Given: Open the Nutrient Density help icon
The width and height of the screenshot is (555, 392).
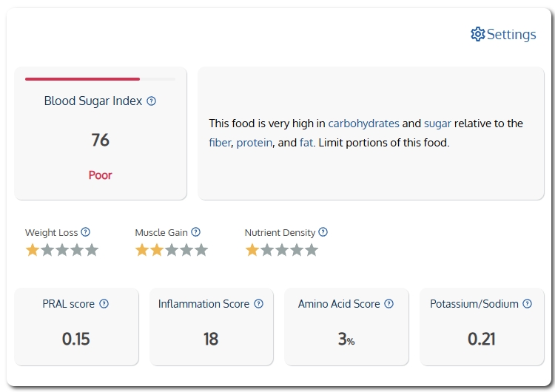Looking at the screenshot, I should [323, 232].
